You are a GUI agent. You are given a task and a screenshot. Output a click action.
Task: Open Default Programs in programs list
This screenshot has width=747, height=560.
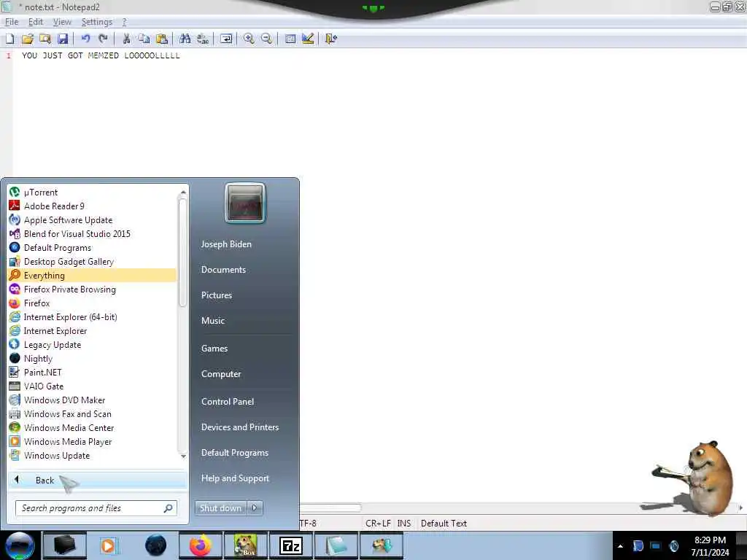[93, 248]
